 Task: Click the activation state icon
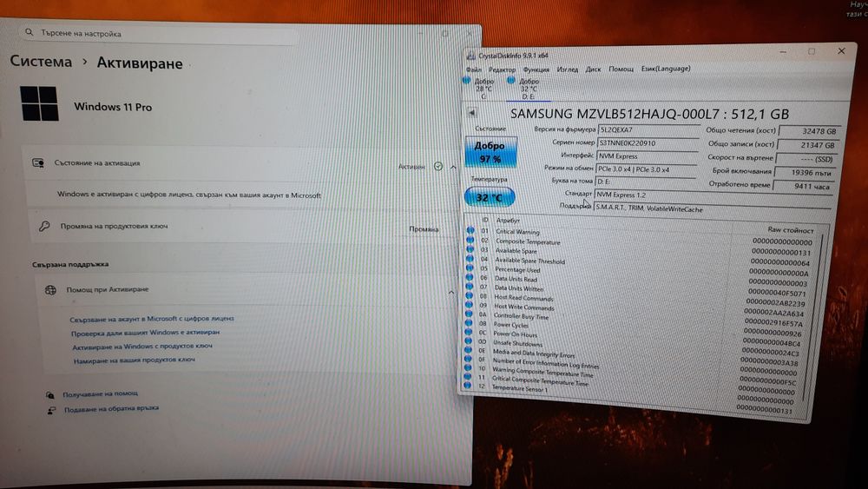pos(38,162)
